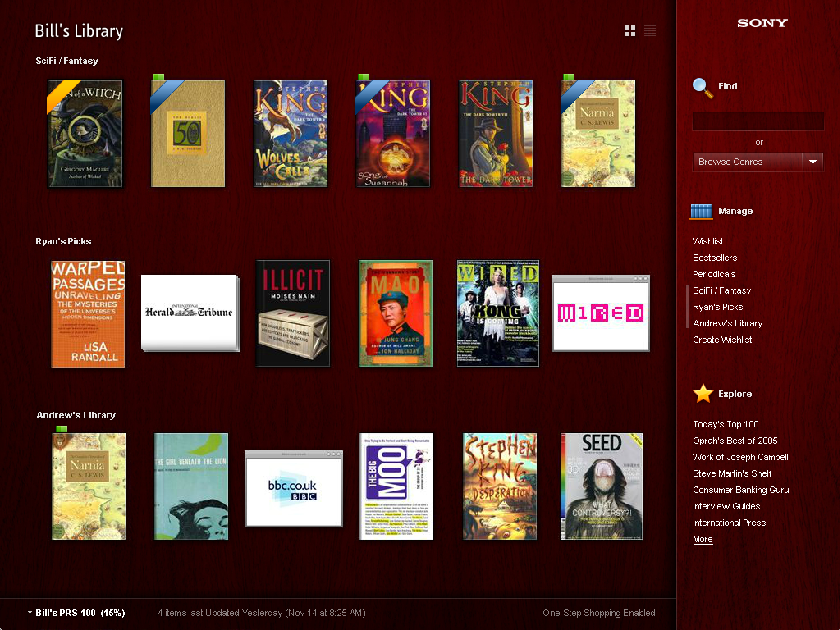The image size is (840, 630).
Task: Open the Bestsellers collection
Action: coord(715,258)
